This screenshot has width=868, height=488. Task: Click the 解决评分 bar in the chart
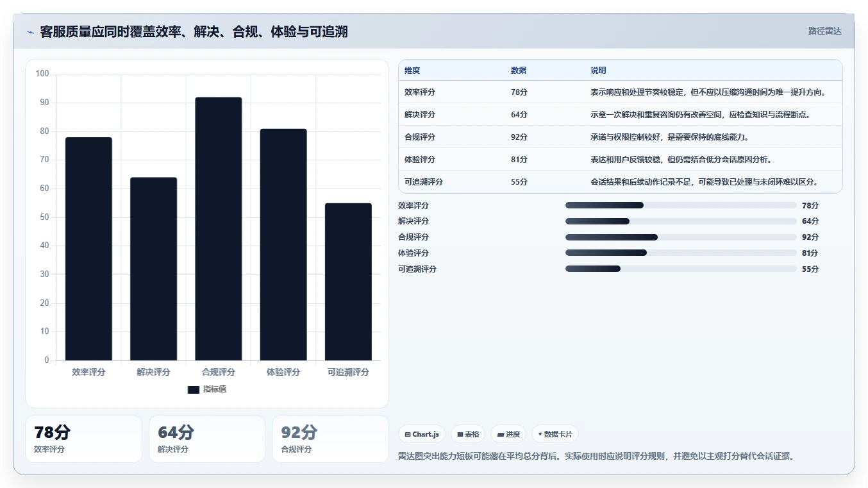click(x=153, y=269)
